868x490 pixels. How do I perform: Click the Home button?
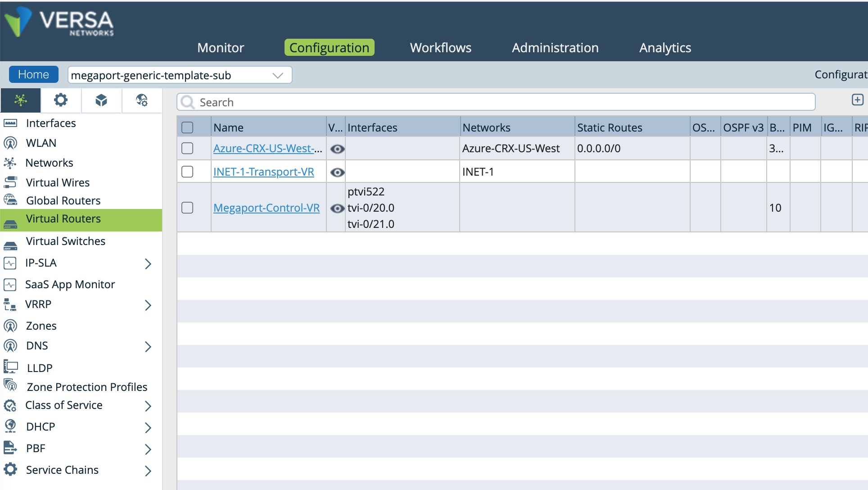coord(33,74)
